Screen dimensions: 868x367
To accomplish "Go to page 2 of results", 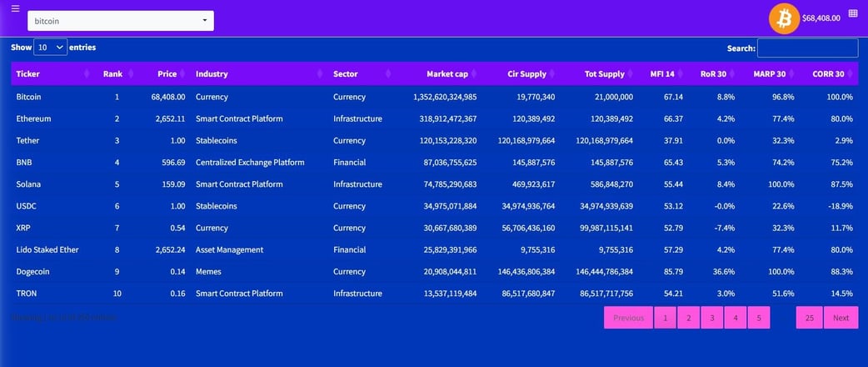I will pos(689,318).
